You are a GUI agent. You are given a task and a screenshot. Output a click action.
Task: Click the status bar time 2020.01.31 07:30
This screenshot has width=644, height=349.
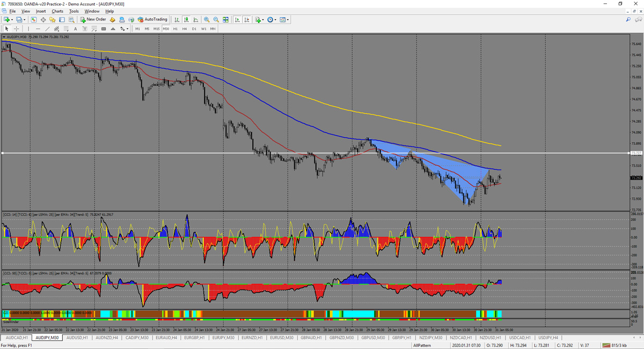[x=466, y=345]
